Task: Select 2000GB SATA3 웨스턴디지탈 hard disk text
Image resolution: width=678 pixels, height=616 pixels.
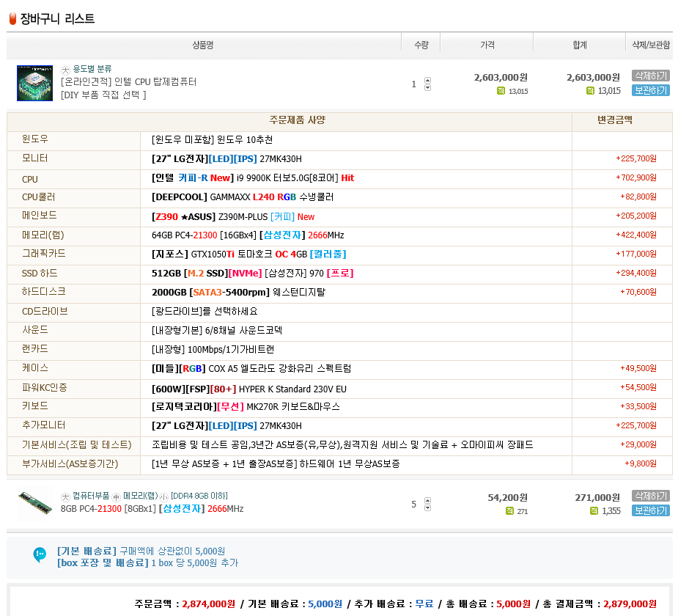Action: pos(238,292)
